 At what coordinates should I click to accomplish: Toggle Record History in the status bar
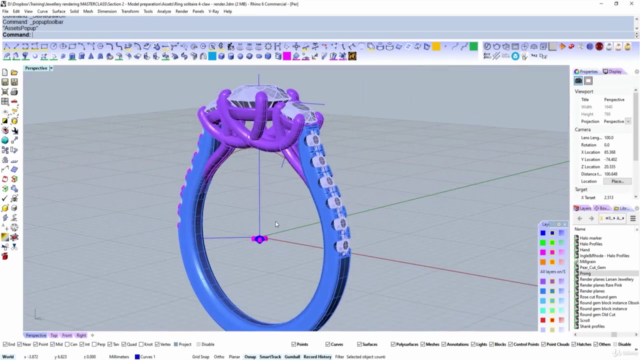click(x=318, y=357)
